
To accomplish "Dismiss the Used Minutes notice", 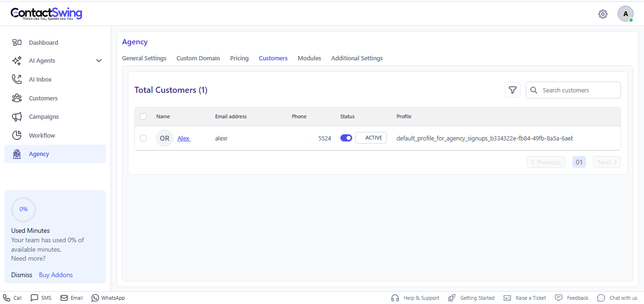I will [22, 275].
